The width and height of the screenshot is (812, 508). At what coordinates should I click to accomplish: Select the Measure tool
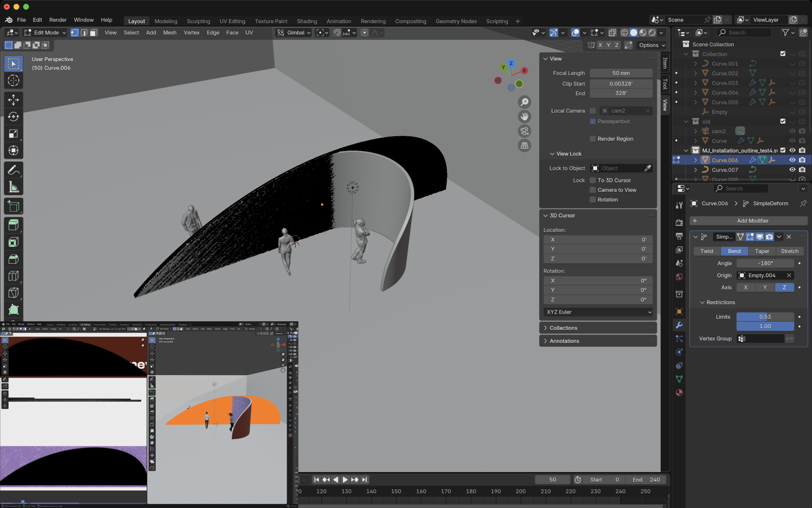[x=14, y=187]
